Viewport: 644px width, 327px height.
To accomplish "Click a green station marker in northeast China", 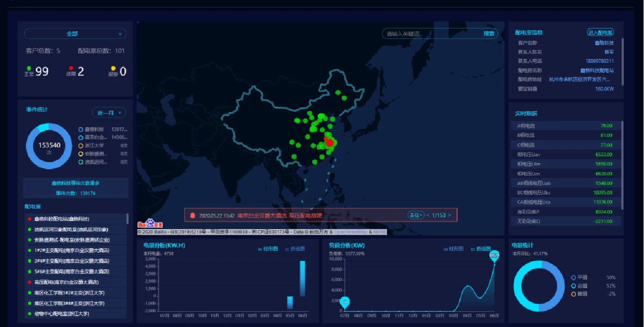I will pos(338,92).
